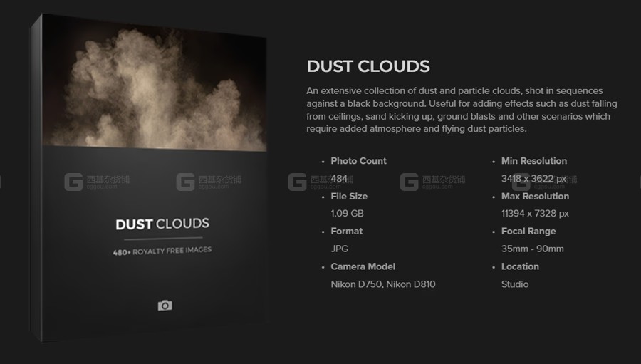641x364 pixels.
Task: Select the Format label
Action: [x=346, y=231]
